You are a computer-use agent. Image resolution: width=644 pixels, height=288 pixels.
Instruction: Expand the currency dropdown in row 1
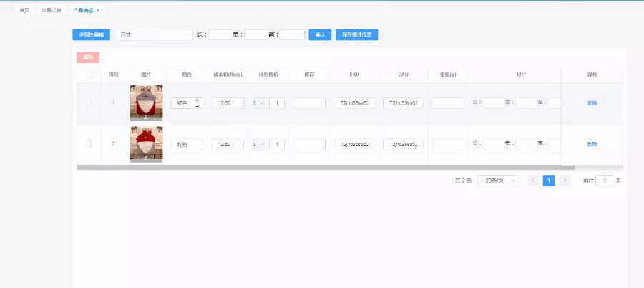[259, 103]
